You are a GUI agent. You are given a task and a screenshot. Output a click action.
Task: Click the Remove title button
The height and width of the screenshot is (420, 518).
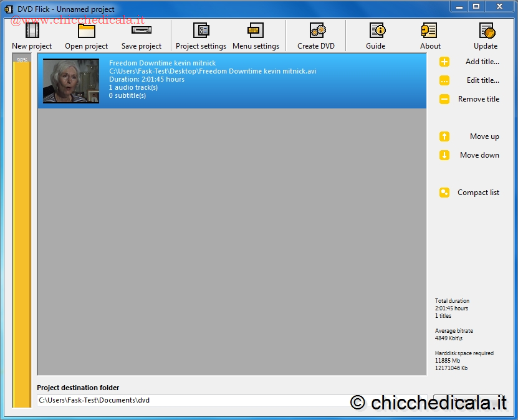click(x=478, y=99)
